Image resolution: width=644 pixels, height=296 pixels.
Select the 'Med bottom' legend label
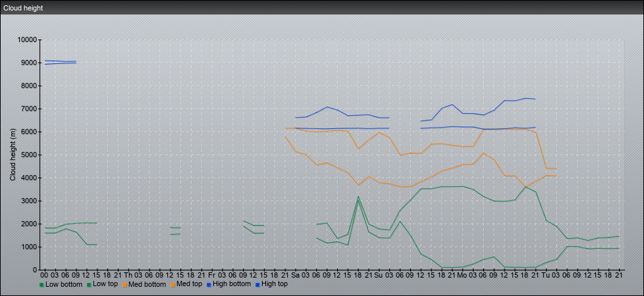[147, 284]
